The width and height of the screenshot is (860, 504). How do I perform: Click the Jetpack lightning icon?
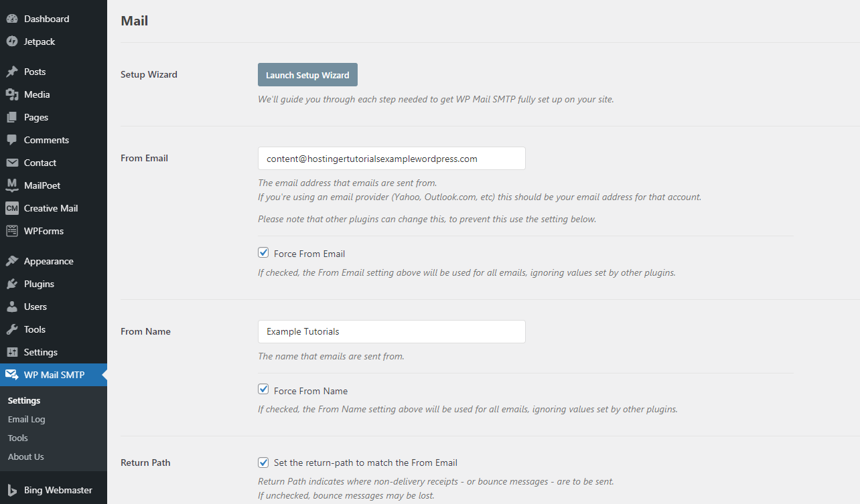pos(12,41)
